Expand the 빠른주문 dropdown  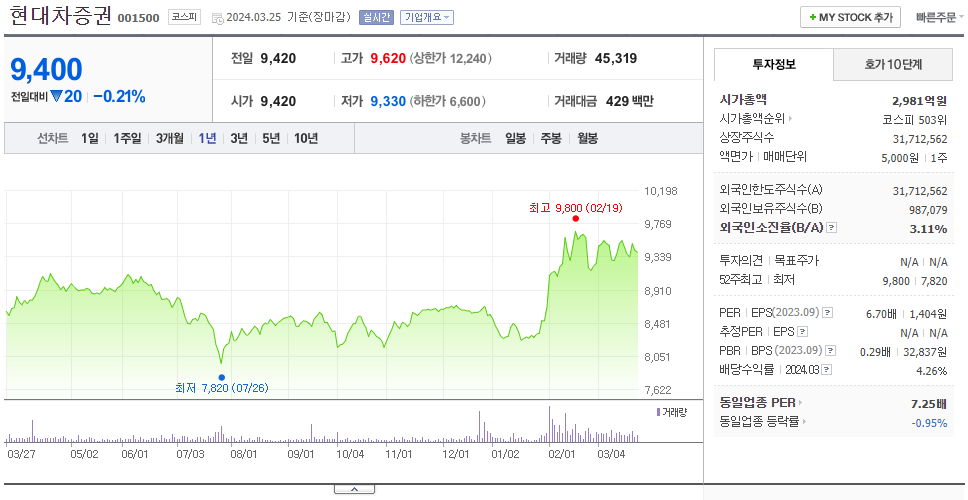click(x=940, y=17)
